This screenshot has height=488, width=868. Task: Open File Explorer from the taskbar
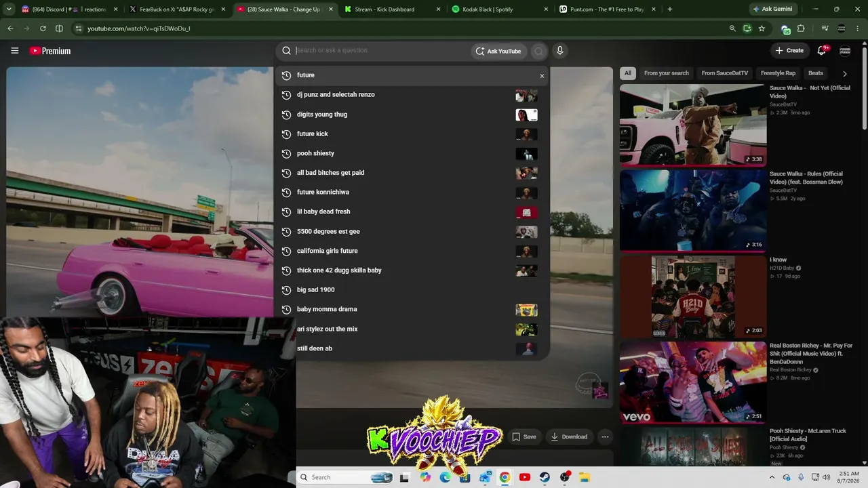[x=585, y=477]
